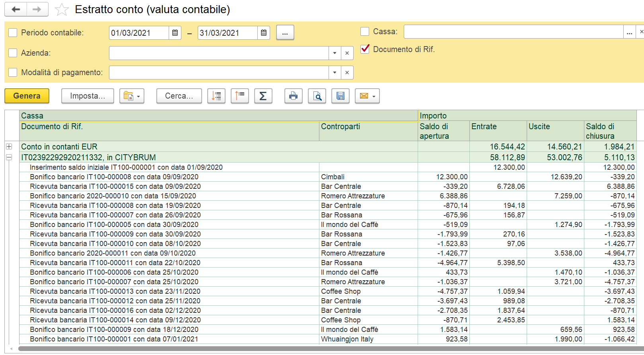
Task: Open Cassa selection ellipsis button
Action: tap(629, 32)
